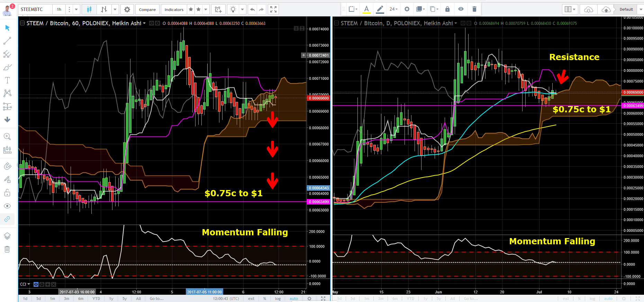Click the Default layout name button
The image size is (644, 302).
click(626, 9)
